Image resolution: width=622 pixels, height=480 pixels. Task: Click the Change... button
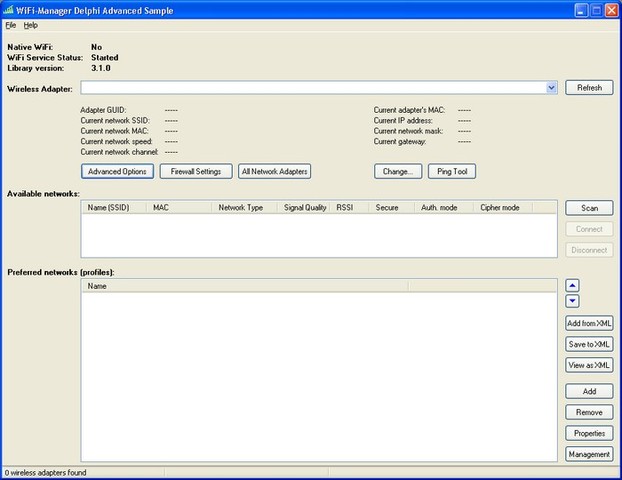tap(398, 171)
